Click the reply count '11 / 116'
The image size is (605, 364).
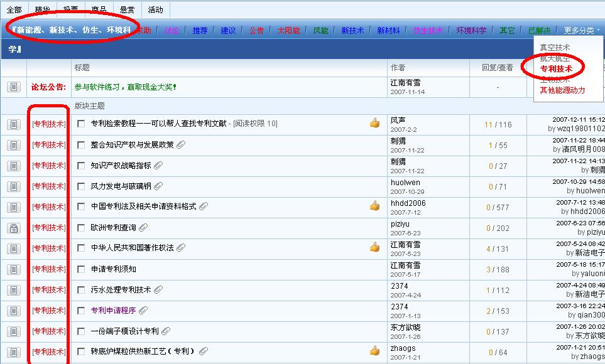(x=498, y=124)
